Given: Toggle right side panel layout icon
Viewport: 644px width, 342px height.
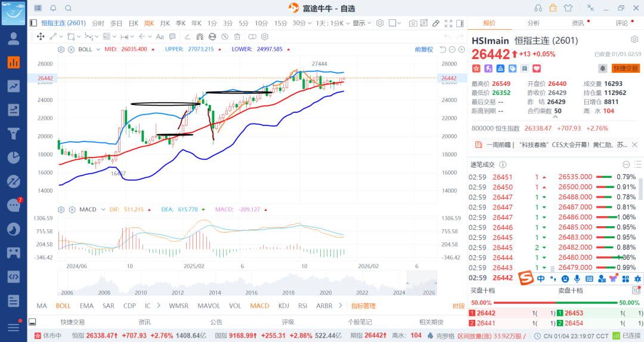Looking at the screenshot, I should click(x=460, y=23).
